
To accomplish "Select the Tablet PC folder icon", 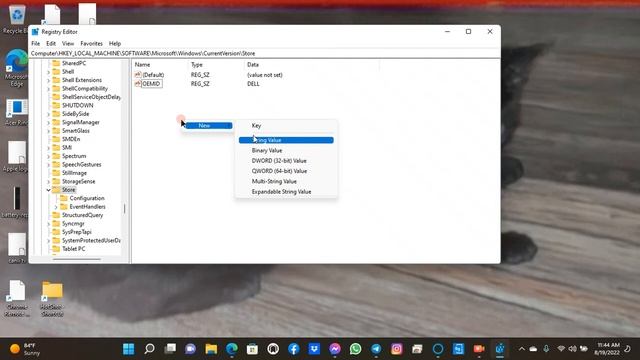I will (56, 249).
